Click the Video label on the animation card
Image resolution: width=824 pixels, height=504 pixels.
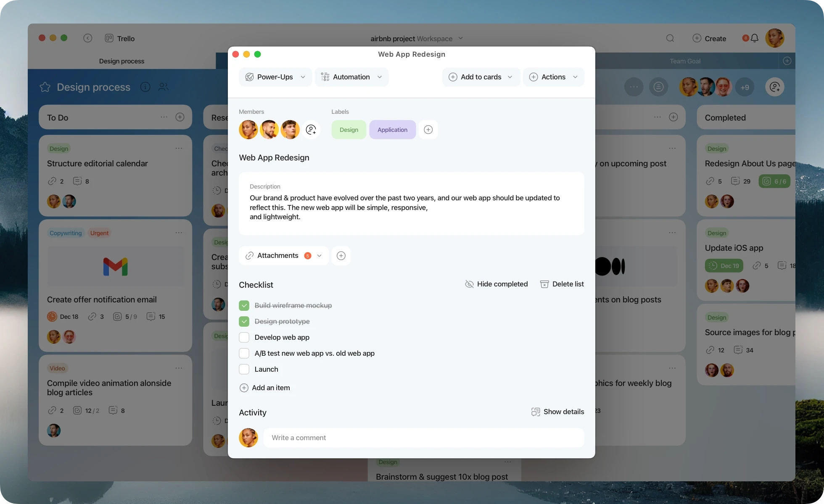click(x=57, y=368)
